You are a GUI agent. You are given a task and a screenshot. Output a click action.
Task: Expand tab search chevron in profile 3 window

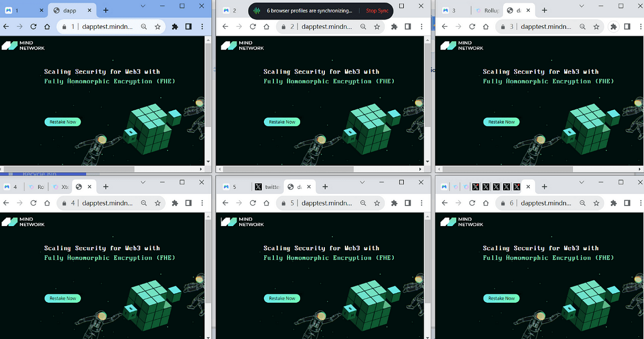click(581, 6)
